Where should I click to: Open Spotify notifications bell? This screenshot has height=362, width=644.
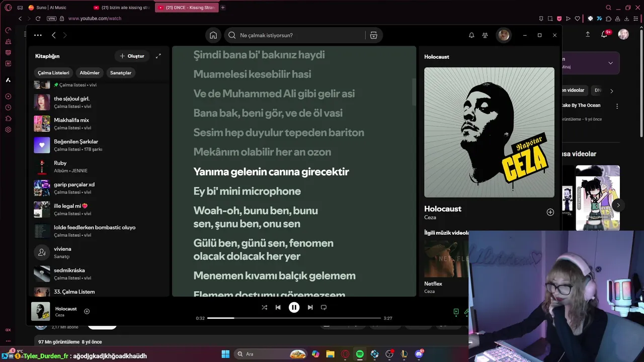[471, 35]
